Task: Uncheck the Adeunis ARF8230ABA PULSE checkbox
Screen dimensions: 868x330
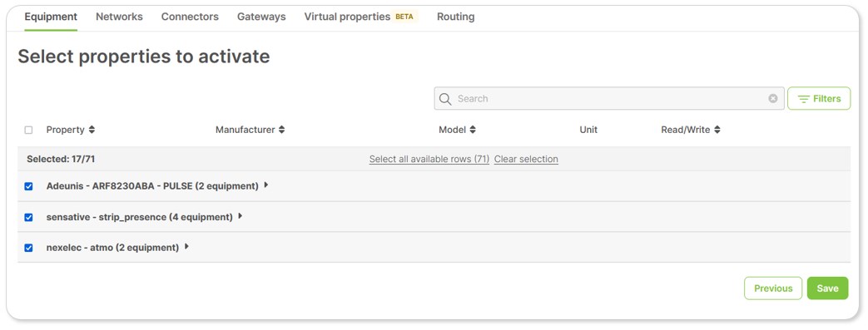Action: pos(29,187)
